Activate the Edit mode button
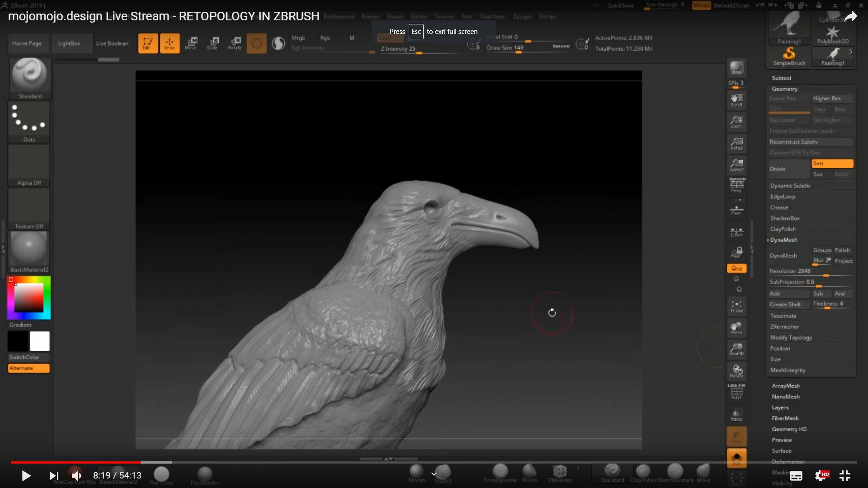868x488 pixels. tap(148, 43)
